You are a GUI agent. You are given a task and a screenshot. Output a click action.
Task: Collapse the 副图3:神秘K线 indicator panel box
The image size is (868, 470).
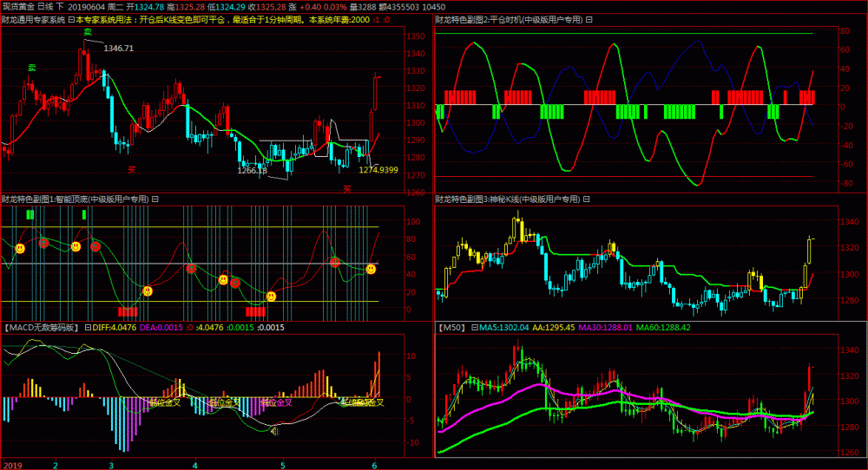coord(586,199)
